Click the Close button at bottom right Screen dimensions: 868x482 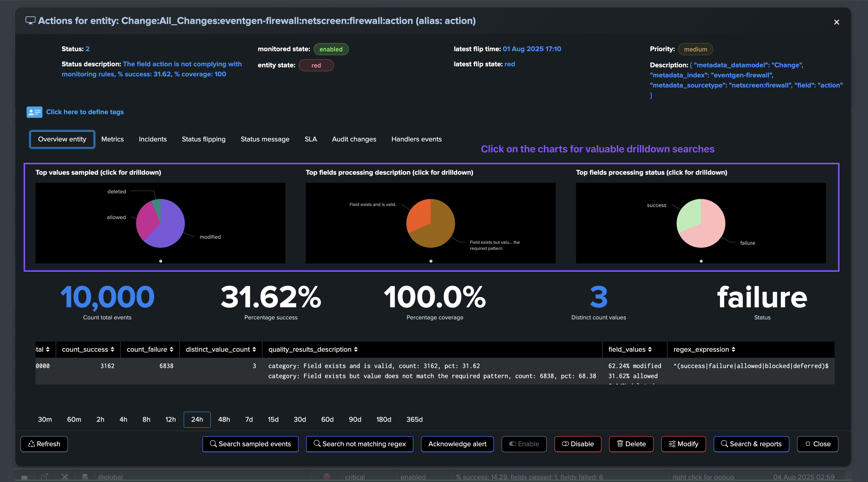click(817, 444)
